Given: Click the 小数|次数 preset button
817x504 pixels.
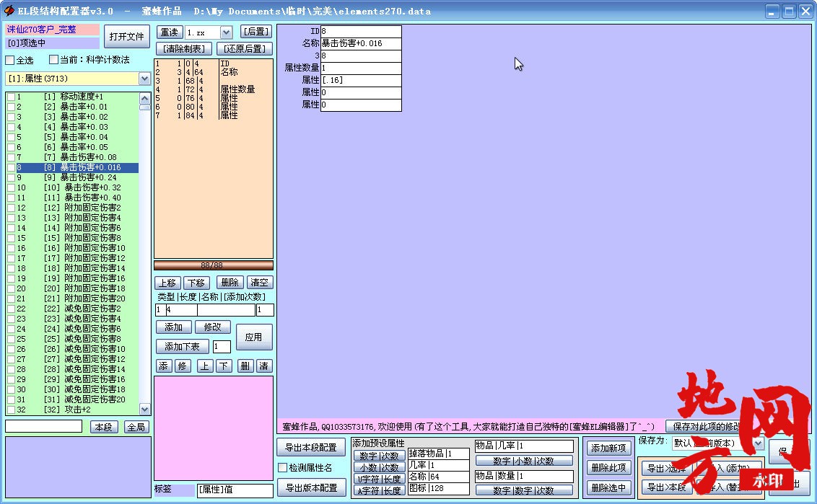Looking at the screenshot, I should [x=380, y=467].
